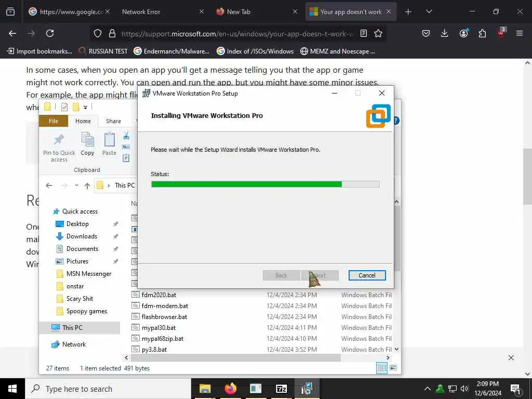
Task: Click Pin to Quick access in Explorer ribbon
Action: tap(59, 148)
